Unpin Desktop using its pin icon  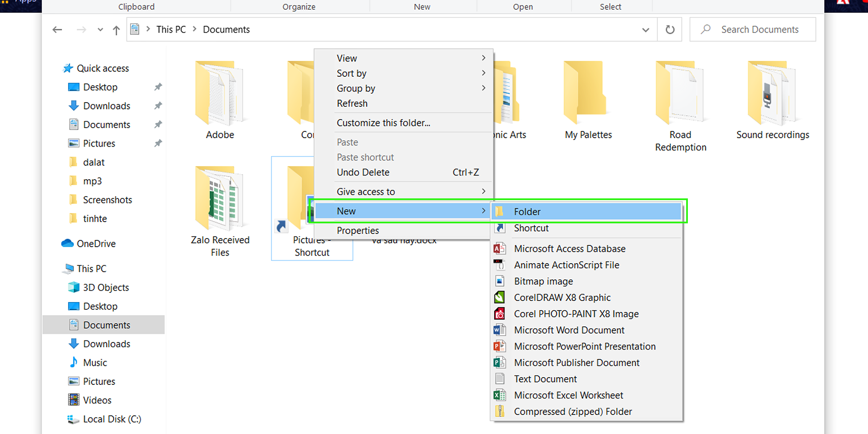(x=158, y=87)
